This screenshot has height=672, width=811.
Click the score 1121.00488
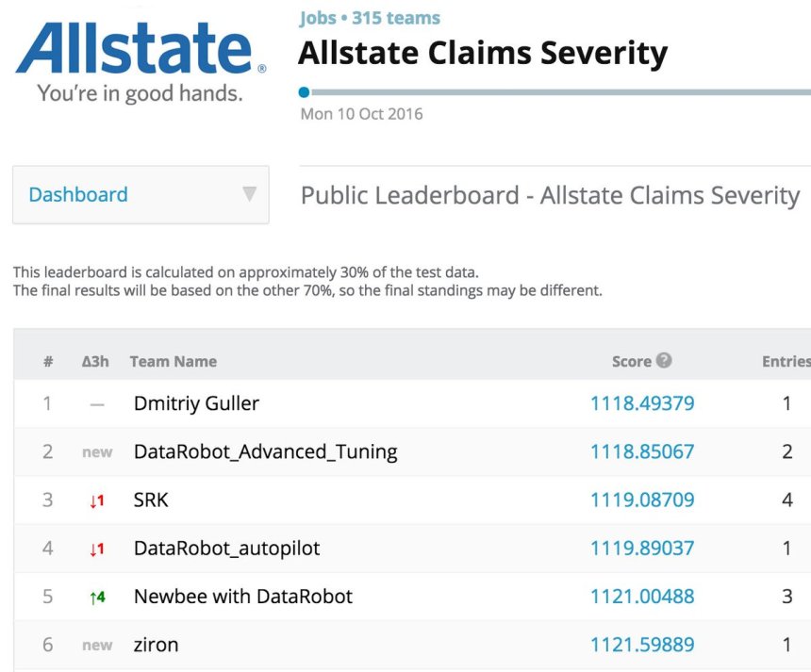click(x=642, y=597)
